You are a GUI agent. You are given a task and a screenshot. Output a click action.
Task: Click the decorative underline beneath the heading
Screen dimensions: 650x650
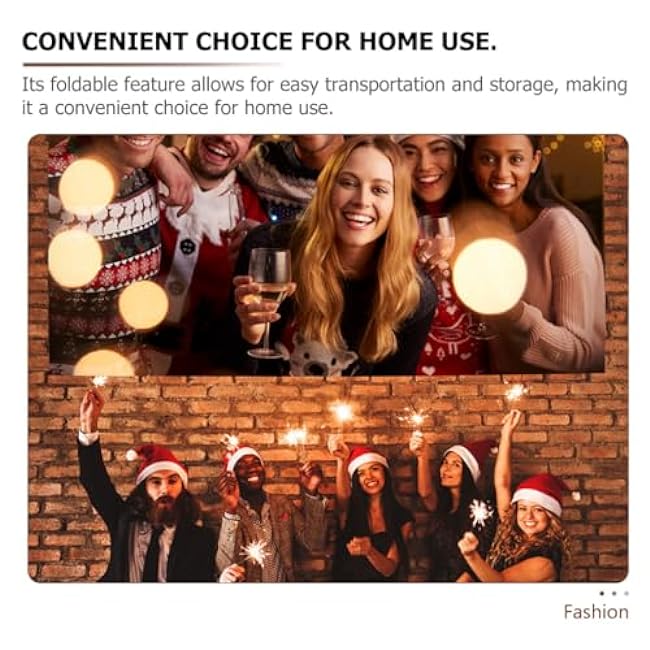[153, 65]
